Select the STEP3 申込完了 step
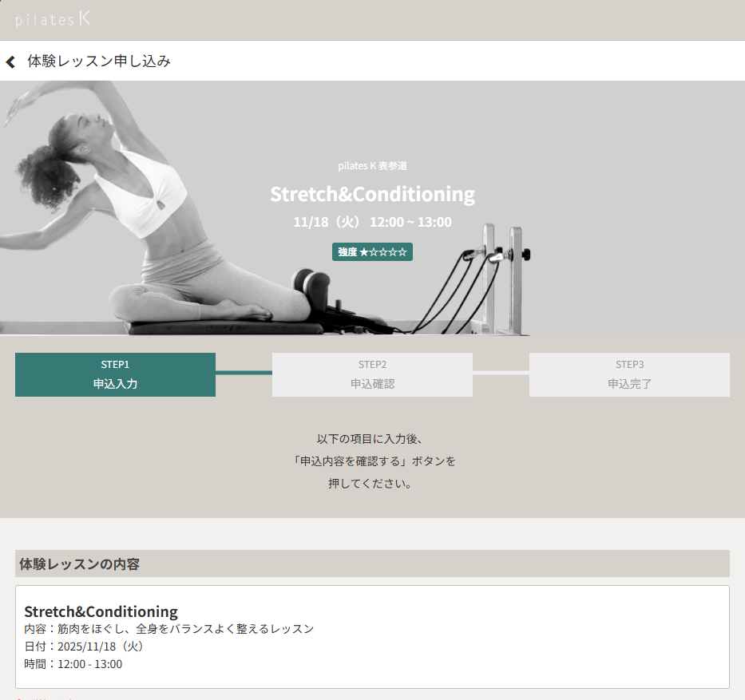 tap(629, 374)
